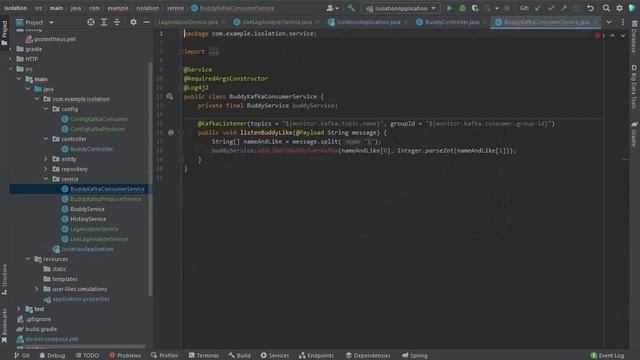Open Gradle tool window on right edge
The height and width of the screenshot is (360, 640).
tap(634, 134)
